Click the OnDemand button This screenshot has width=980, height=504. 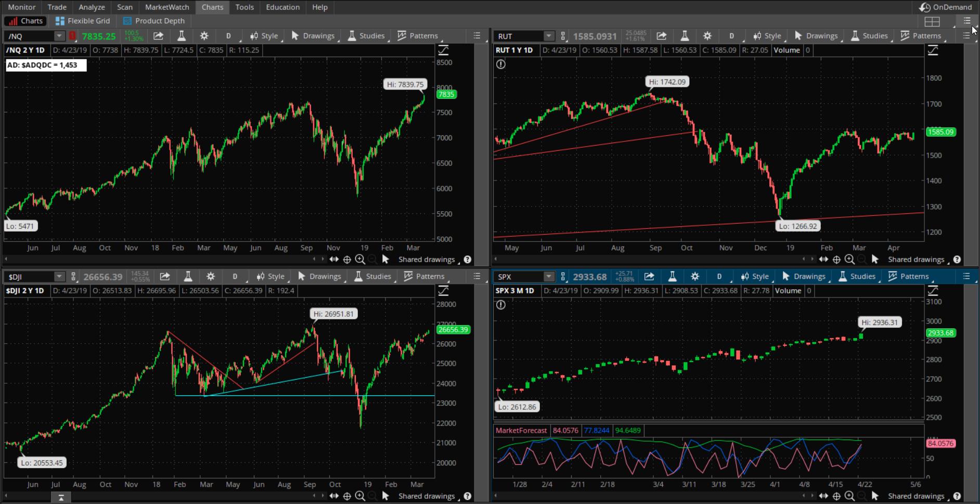pos(946,7)
